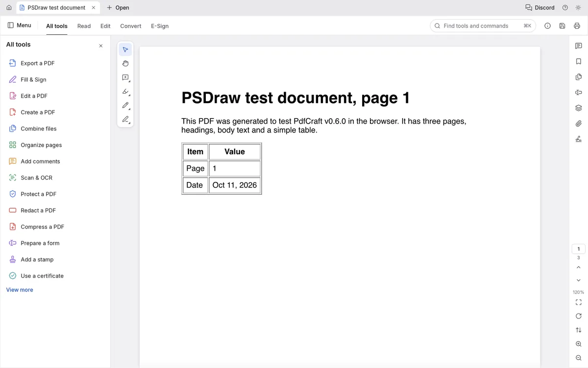588x368 pixels.
Task: Go to the previous page arrow
Action: tap(579, 267)
